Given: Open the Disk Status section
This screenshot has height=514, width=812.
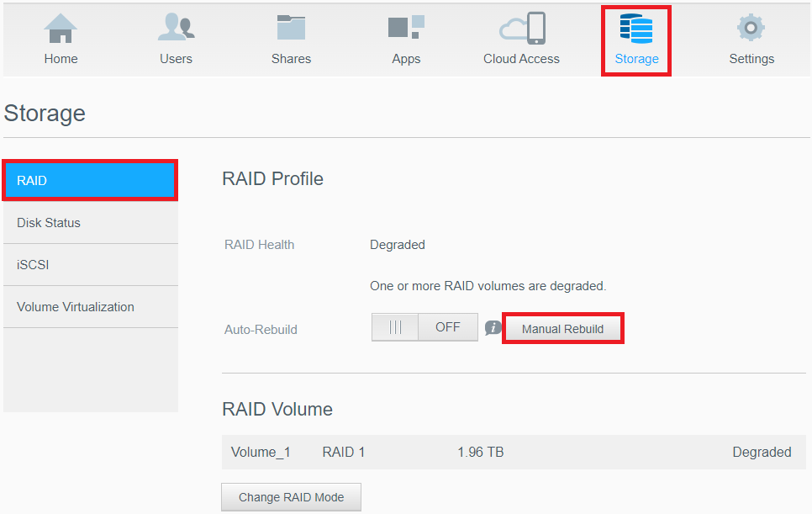Looking at the screenshot, I should coord(90,222).
